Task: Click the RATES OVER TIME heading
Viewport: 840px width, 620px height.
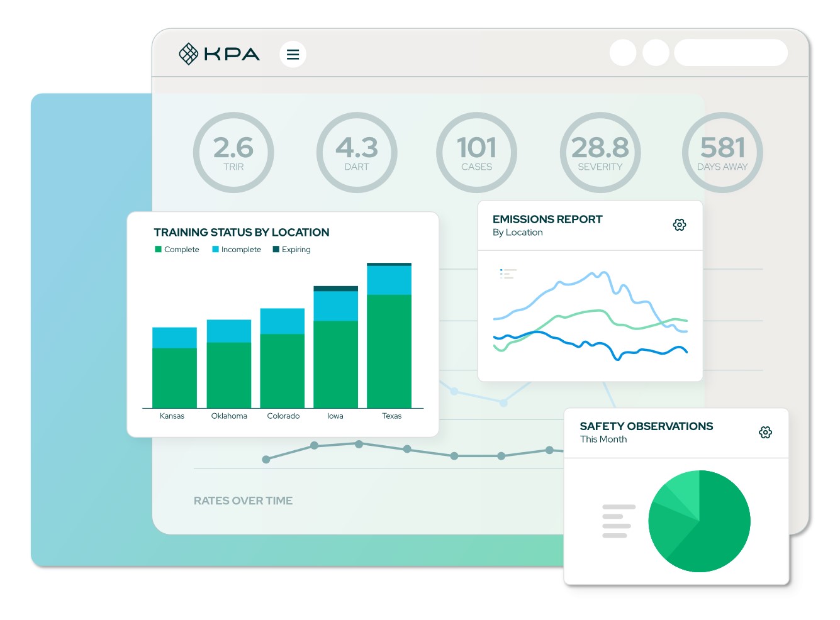Action: coord(243,501)
